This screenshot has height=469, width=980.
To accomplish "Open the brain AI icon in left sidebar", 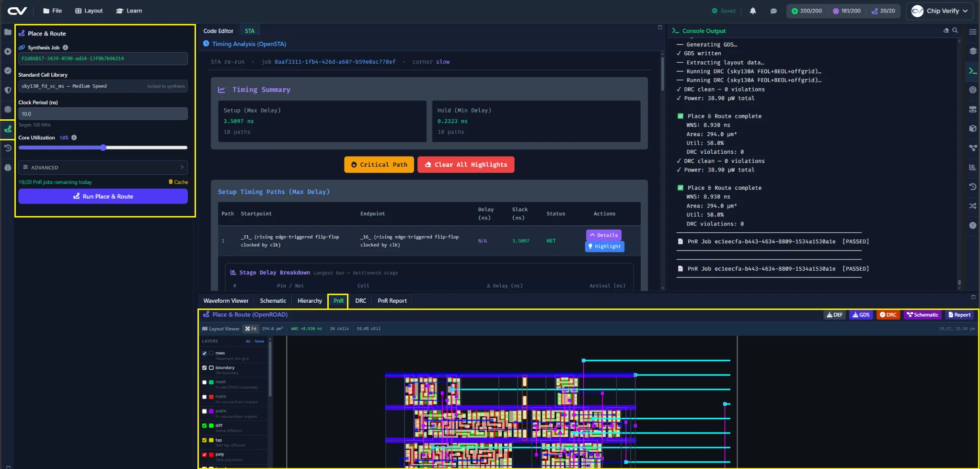I will [8, 167].
